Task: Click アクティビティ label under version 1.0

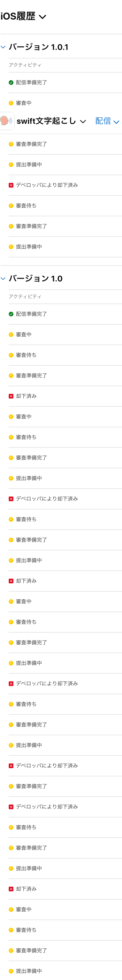Action: pos(25,296)
